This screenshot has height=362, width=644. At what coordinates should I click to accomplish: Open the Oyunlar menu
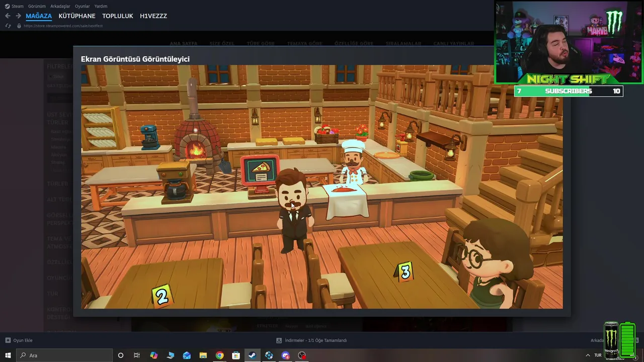[83, 6]
